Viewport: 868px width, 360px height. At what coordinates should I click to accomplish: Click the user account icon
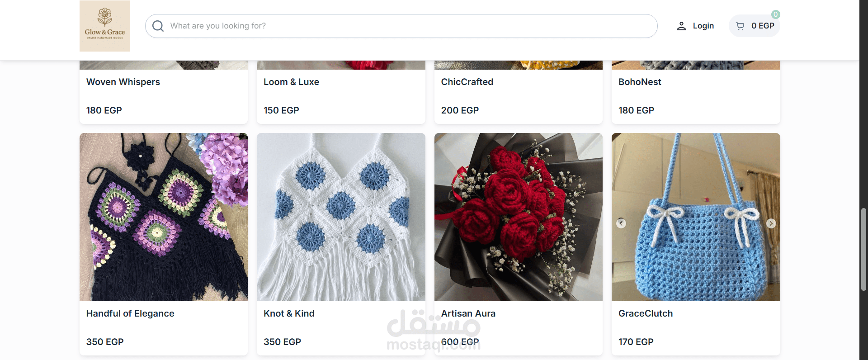click(x=681, y=26)
